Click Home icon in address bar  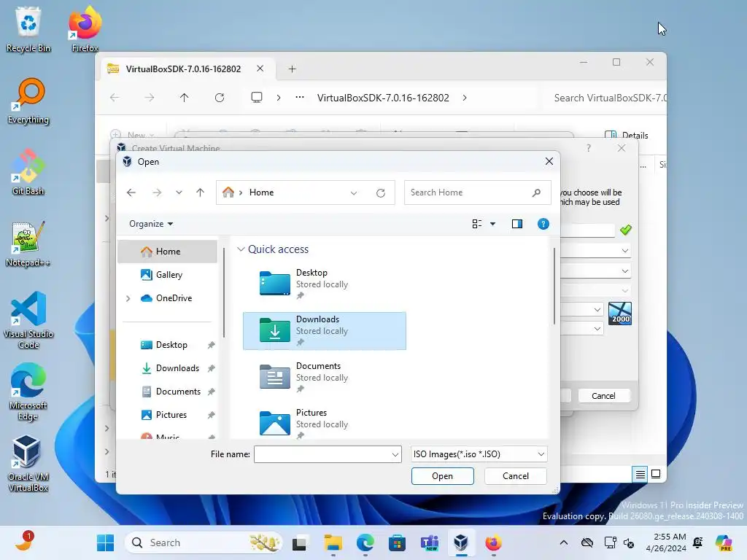pyautogui.click(x=228, y=192)
